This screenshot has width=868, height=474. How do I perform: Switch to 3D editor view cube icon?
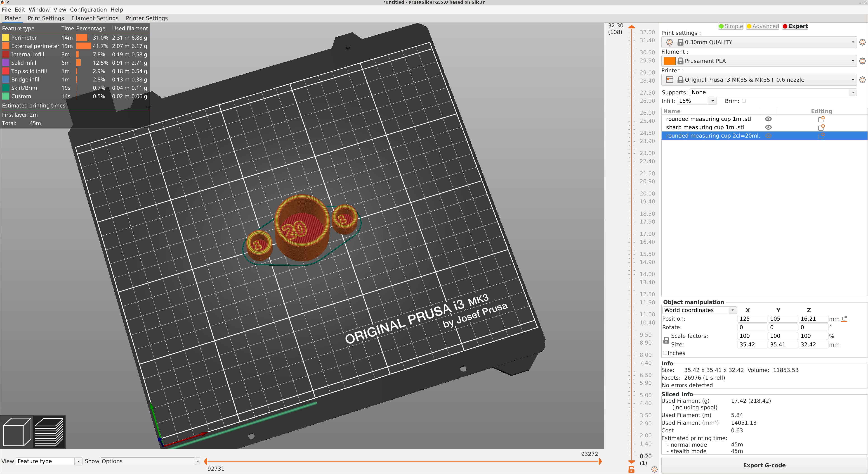tap(17, 432)
